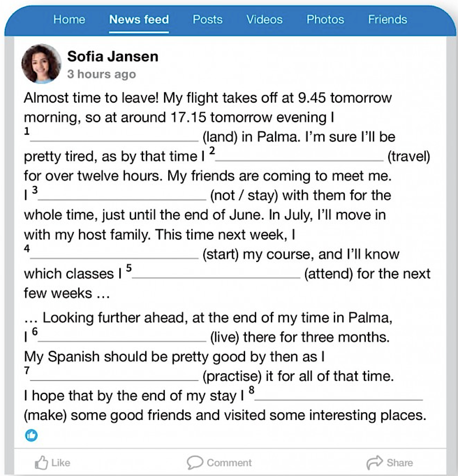Click blank 5 before '(attend)'
Image resolution: width=458 pixels, height=476 pixels.
(216, 274)
